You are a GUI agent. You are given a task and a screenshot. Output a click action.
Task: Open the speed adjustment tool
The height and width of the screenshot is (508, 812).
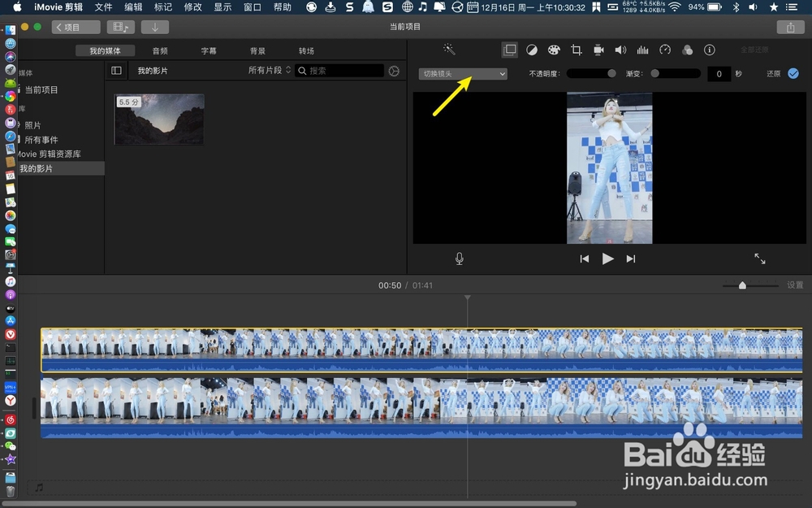click(x=665, y=50)
